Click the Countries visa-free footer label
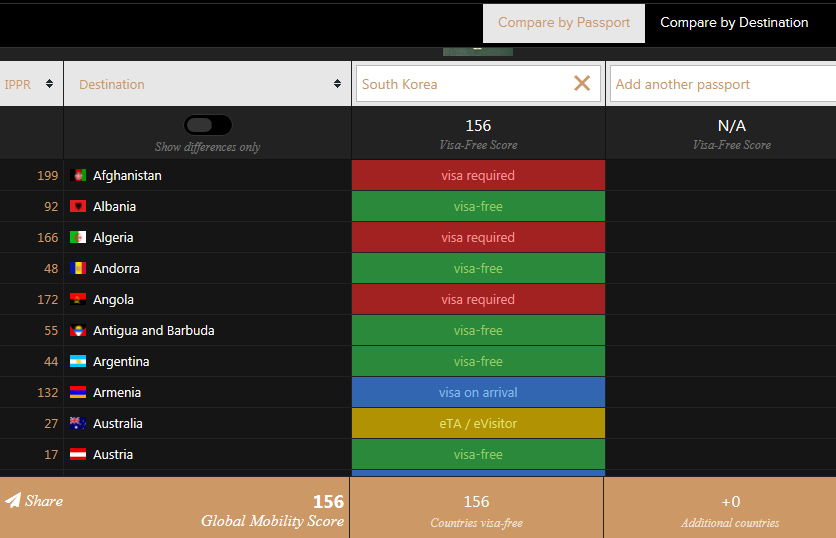The width and height of the screenshot is (836, 538). pyautogui.click(x=477, y=523)
